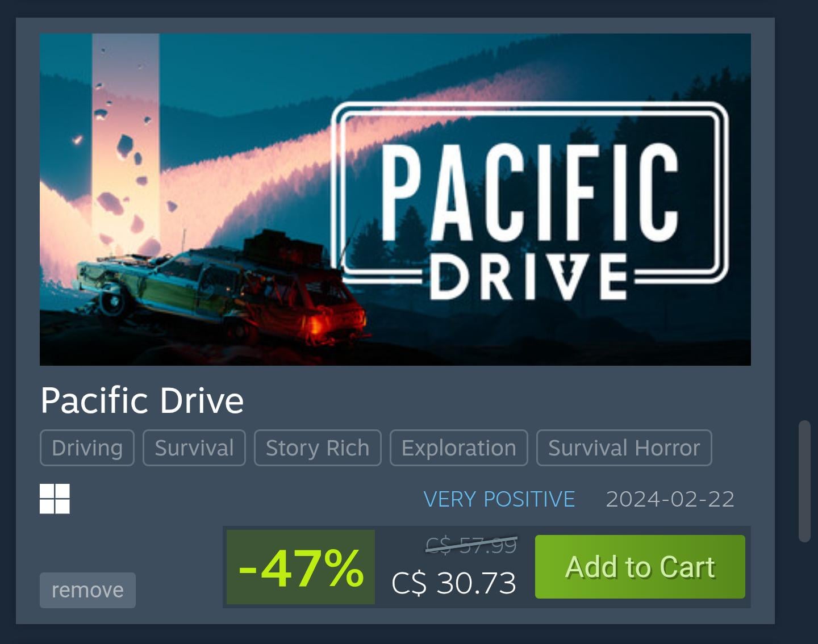818x644 pixels.
Task: Choose the Story Rich tag
Action: (318, 448)
